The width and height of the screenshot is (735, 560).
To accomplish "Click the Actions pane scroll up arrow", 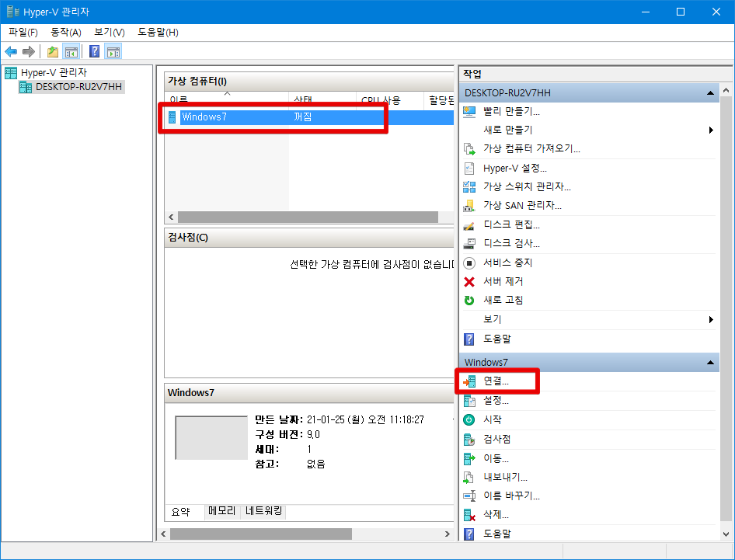I will pyautogui.click(x=726, y=90).
